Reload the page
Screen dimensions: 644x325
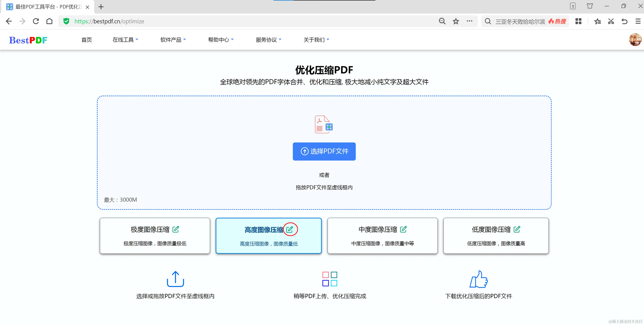point(36,21)
